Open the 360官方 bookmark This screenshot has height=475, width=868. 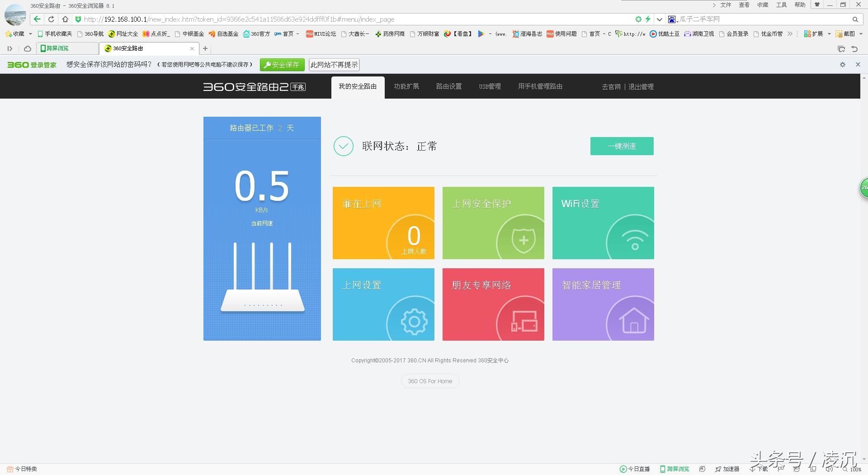coord(256,33)
